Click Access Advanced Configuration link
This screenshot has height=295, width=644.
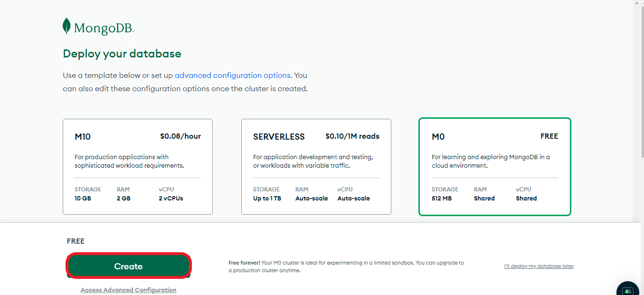128,290
